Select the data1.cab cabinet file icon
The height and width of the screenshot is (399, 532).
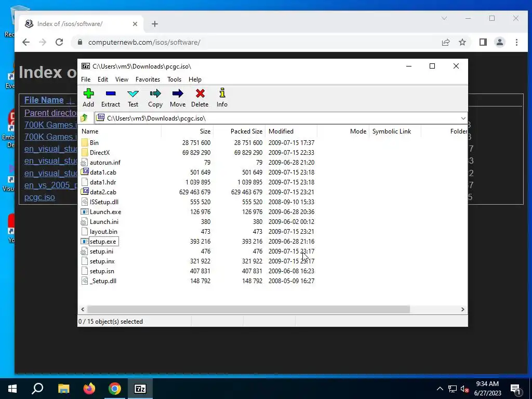pyautogui.click(x=85, y=172)
